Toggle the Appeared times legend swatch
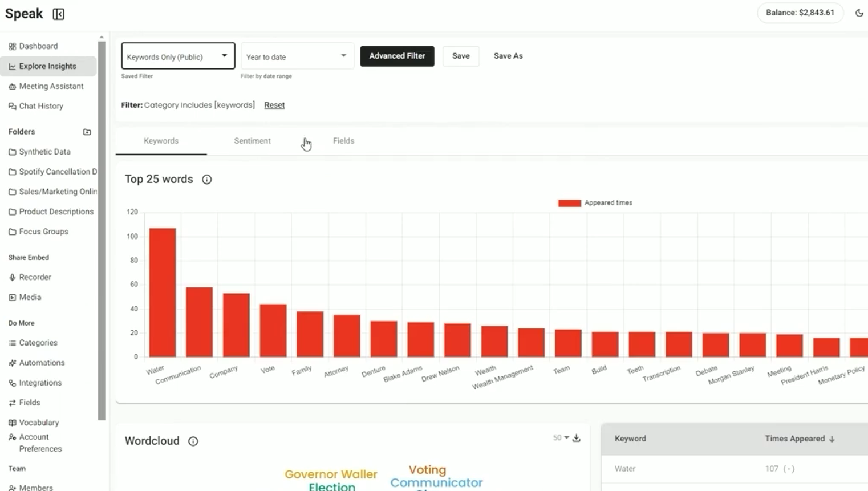 (569, 203)
